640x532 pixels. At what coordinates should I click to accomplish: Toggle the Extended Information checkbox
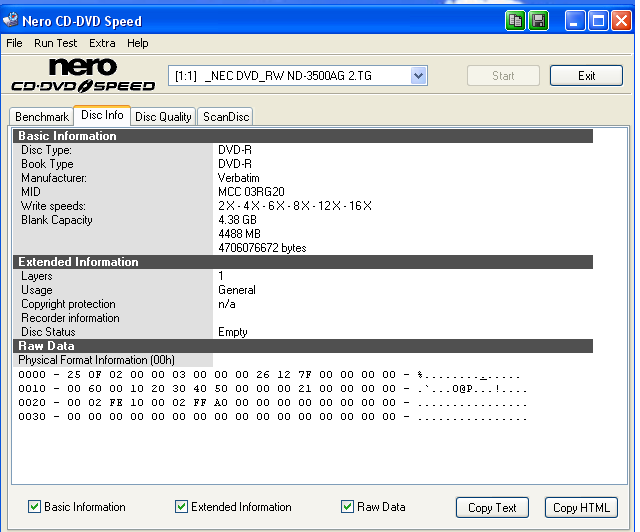pyautogui.click(x=182, y=507)
